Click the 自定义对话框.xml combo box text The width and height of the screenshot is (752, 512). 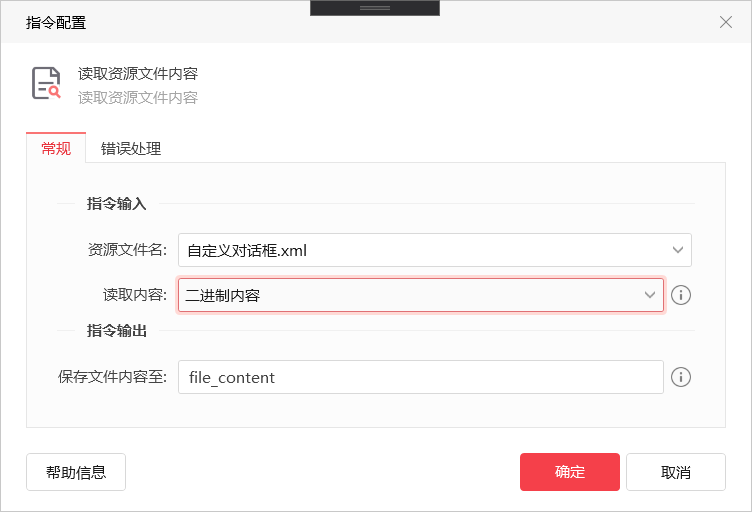click(x=247, y=250)
